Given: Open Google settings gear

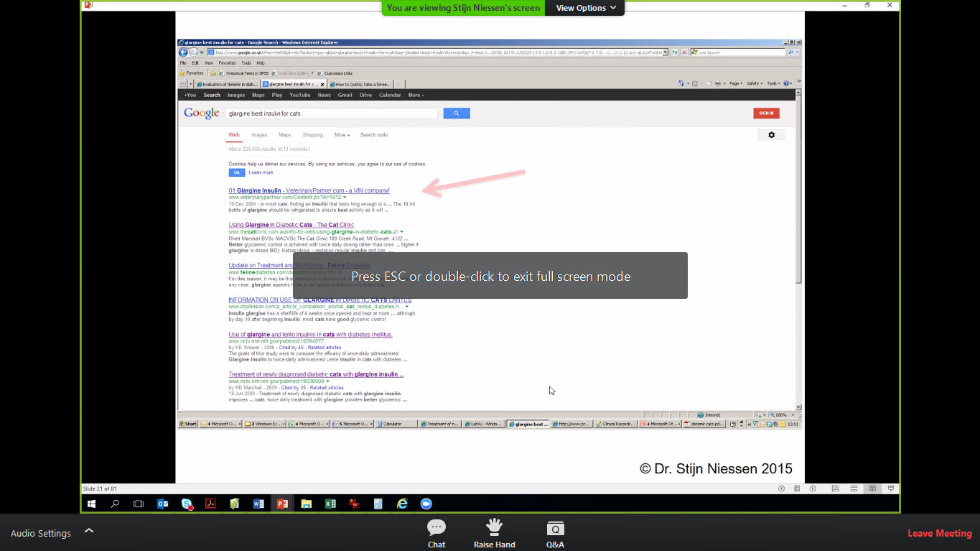Looking at the screenshot, I should click(x=772, y=135).
